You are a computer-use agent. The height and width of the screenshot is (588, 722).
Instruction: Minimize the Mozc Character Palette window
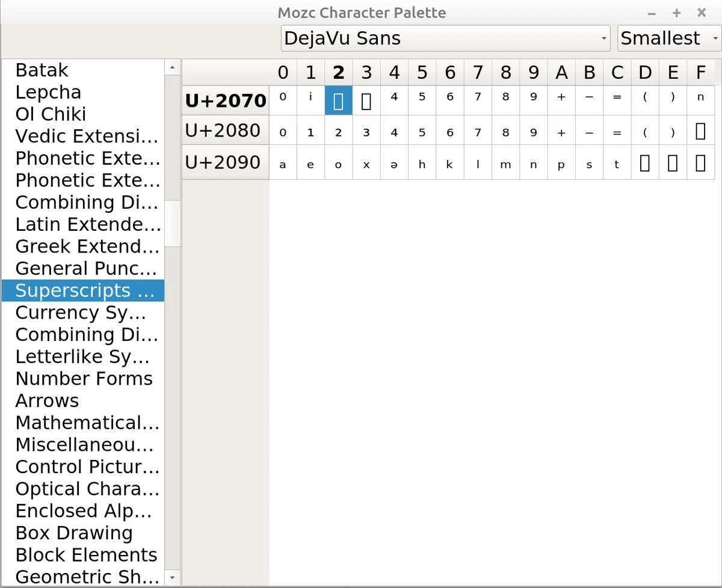coord(652,13)
